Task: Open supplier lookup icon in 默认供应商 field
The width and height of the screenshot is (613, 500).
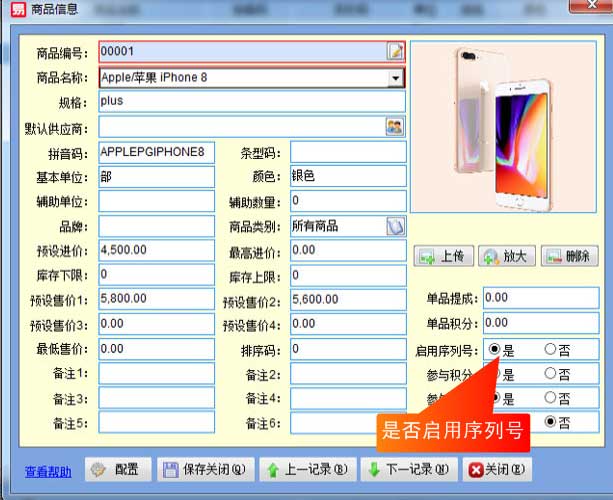Action: pos(395,127)
